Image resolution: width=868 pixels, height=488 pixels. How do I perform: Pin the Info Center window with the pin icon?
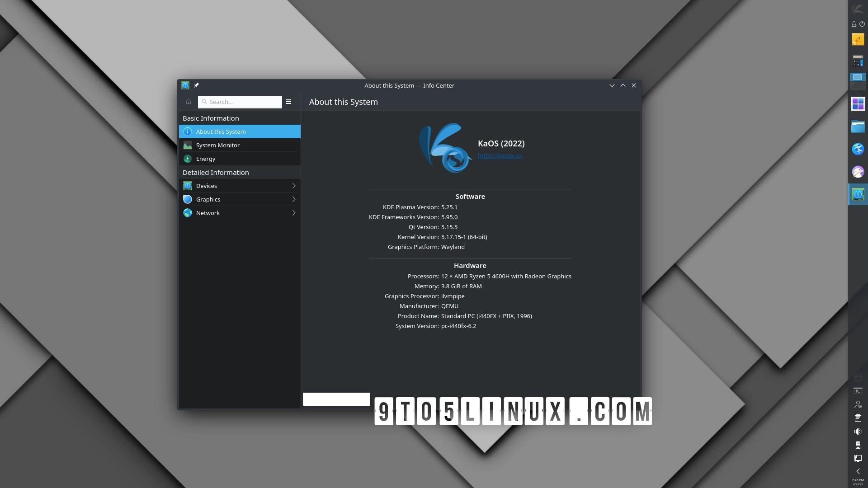(x=196, y=85)
